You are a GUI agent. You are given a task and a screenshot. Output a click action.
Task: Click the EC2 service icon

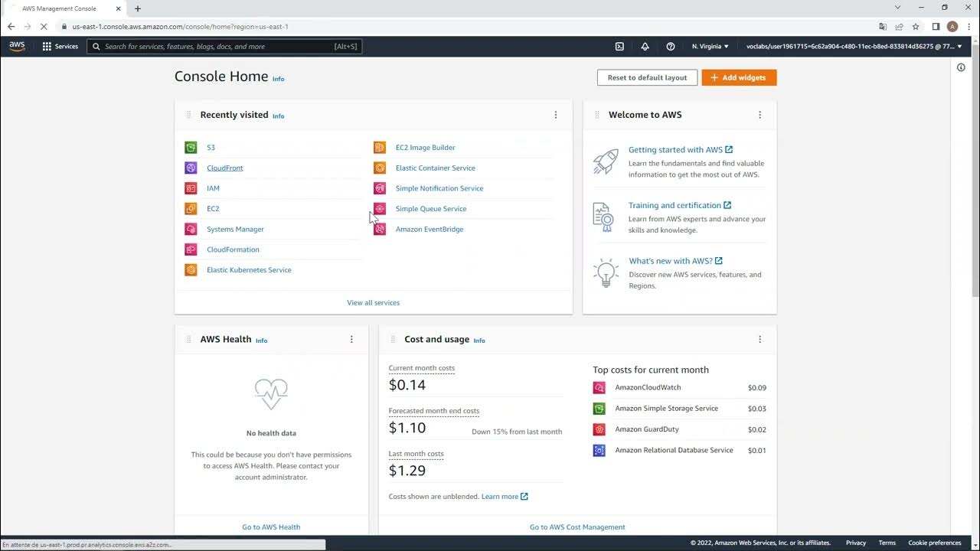[191, 209]
